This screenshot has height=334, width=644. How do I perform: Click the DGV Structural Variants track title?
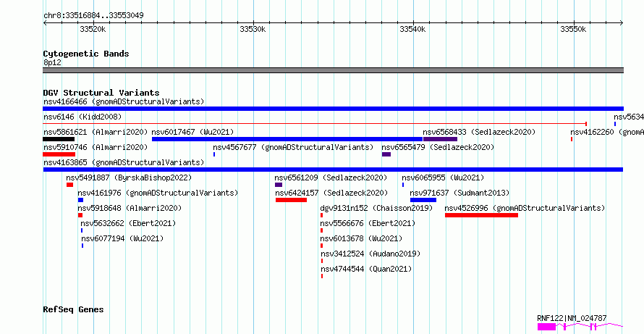tap(101, 93)
